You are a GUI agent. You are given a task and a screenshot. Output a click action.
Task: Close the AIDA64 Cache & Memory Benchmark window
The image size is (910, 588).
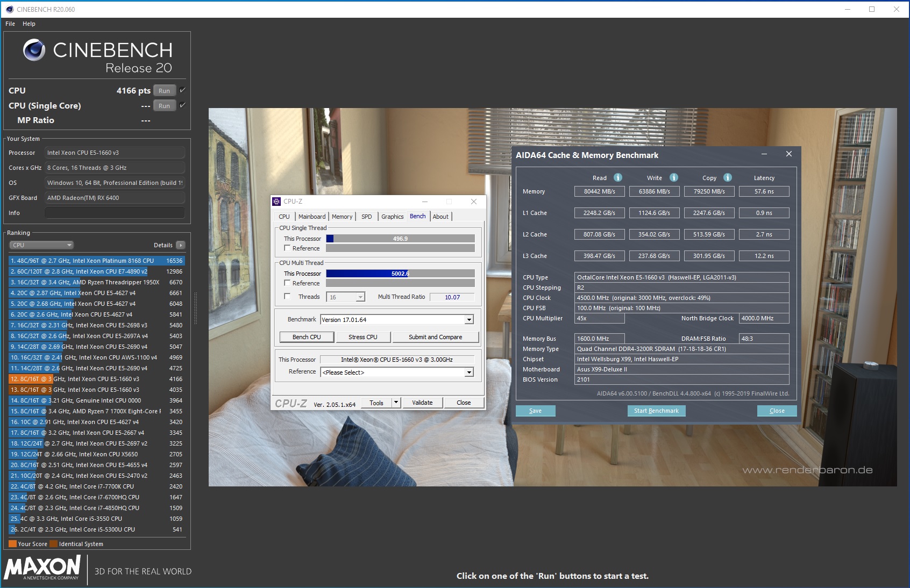[x=789, y=154]
